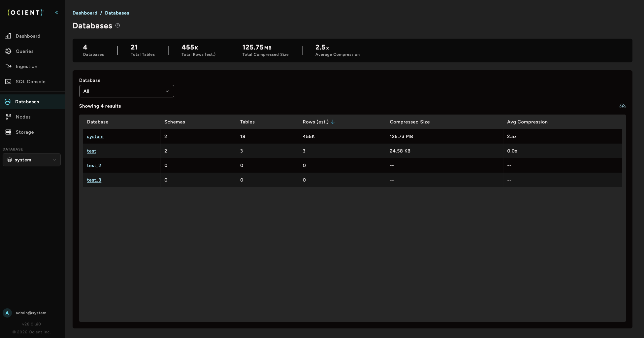This screenshot has height=338, width=644.
Task: Sort by Compressed Size column header
Action: click(410, 122)
